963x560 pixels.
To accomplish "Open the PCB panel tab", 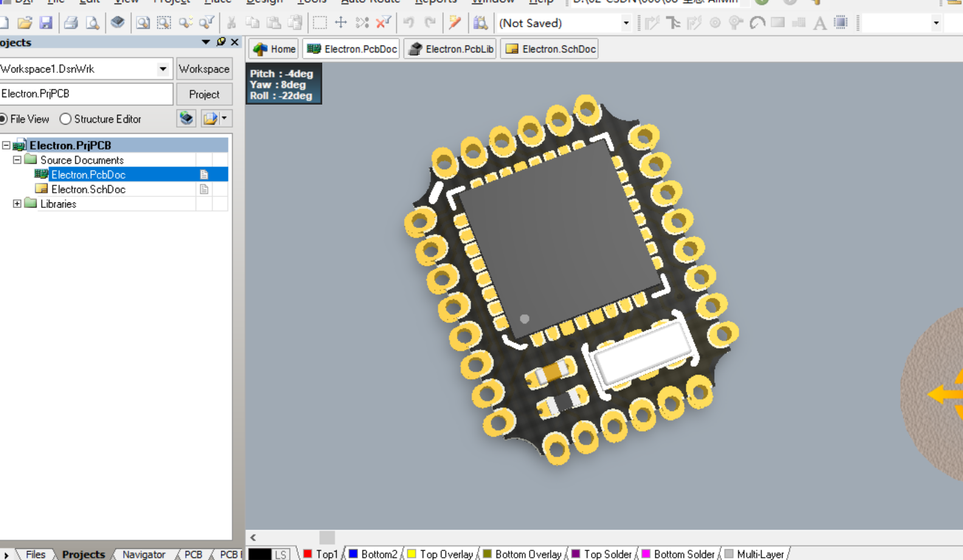I will pyautogui.click(x=193, y=554).
